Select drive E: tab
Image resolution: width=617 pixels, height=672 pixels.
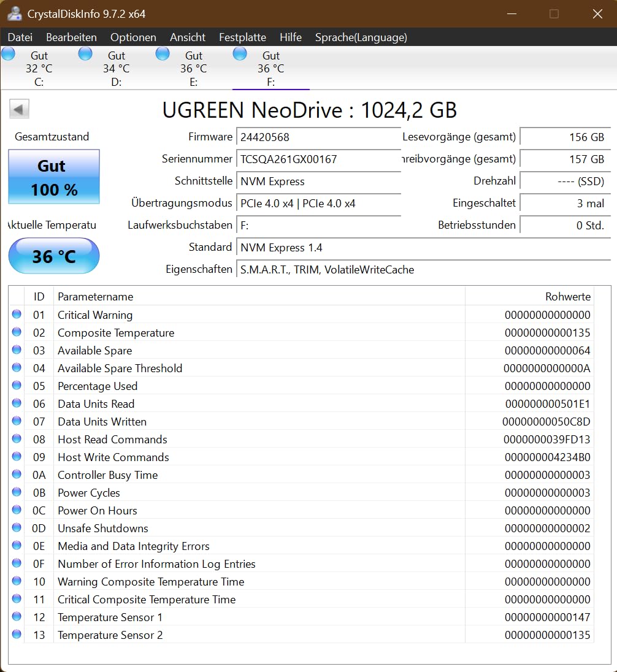[193, 68]
